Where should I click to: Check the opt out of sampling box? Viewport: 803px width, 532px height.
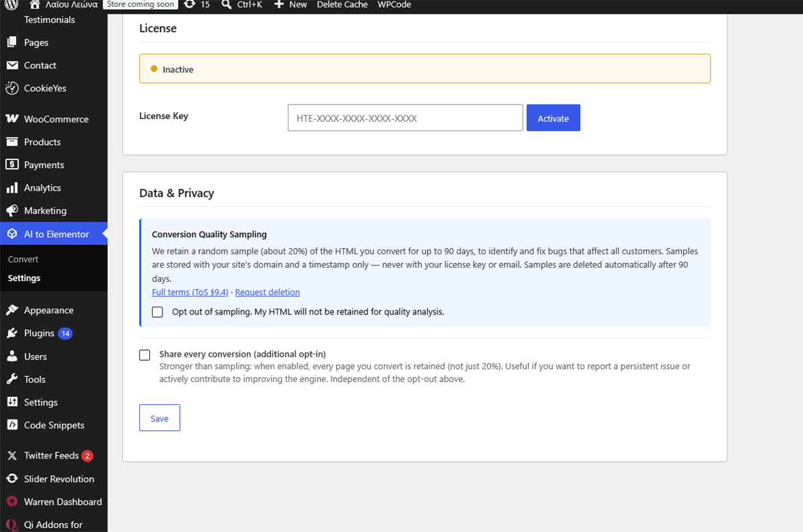[x=157, y=312]
